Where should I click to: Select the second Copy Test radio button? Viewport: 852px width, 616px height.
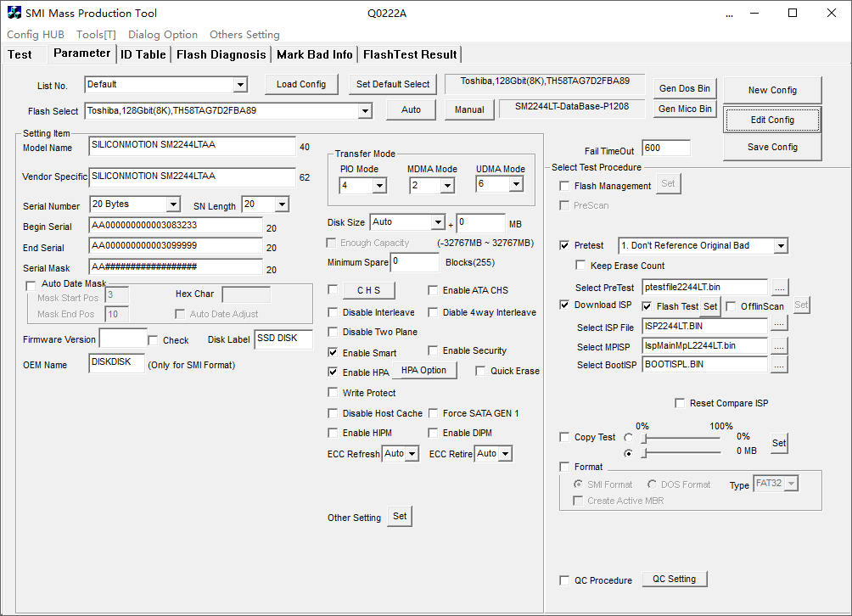coord(628,453)
